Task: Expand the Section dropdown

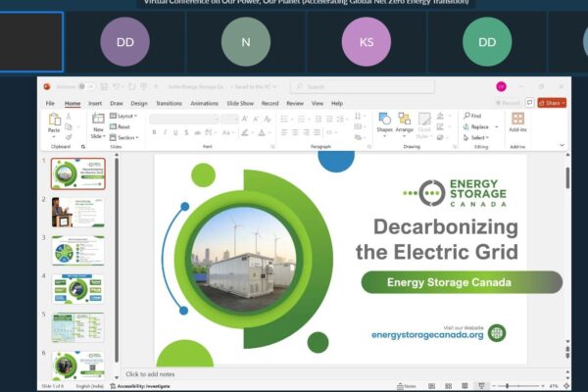Action: click(124, 137)
